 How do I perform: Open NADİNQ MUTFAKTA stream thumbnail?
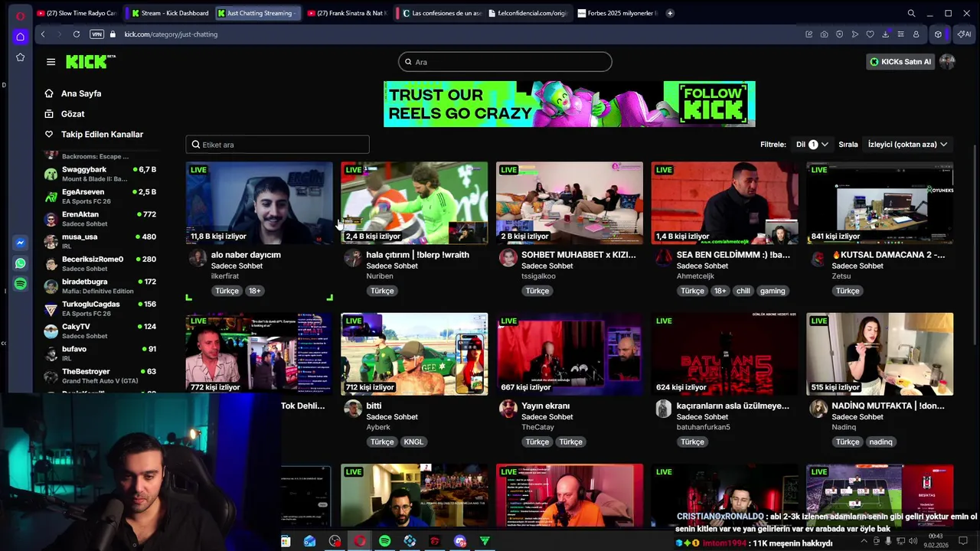click(880, 354)
